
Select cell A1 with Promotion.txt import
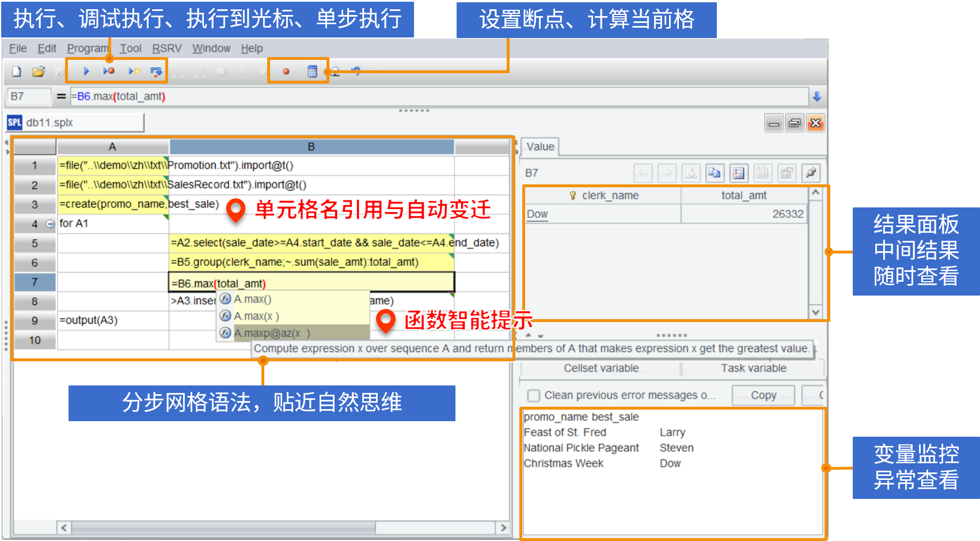(113, 165)
